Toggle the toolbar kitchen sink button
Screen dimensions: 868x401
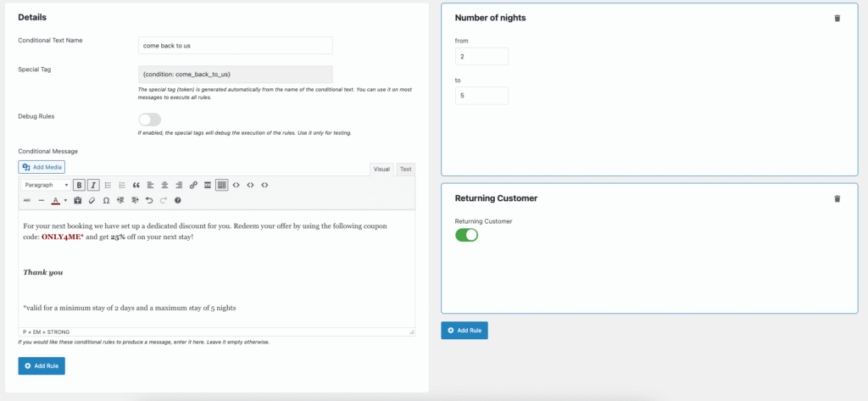click(x=221, y=185)
